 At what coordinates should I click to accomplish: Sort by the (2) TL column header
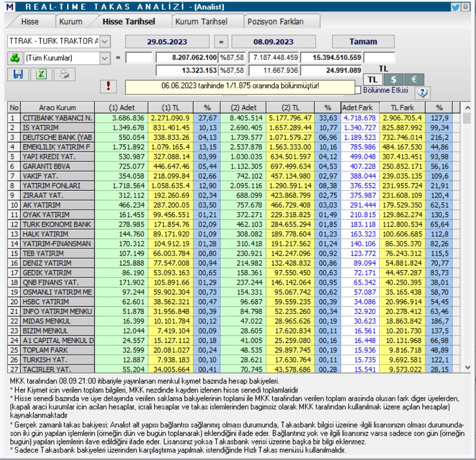pyautogui.click(x=290, y=107)
